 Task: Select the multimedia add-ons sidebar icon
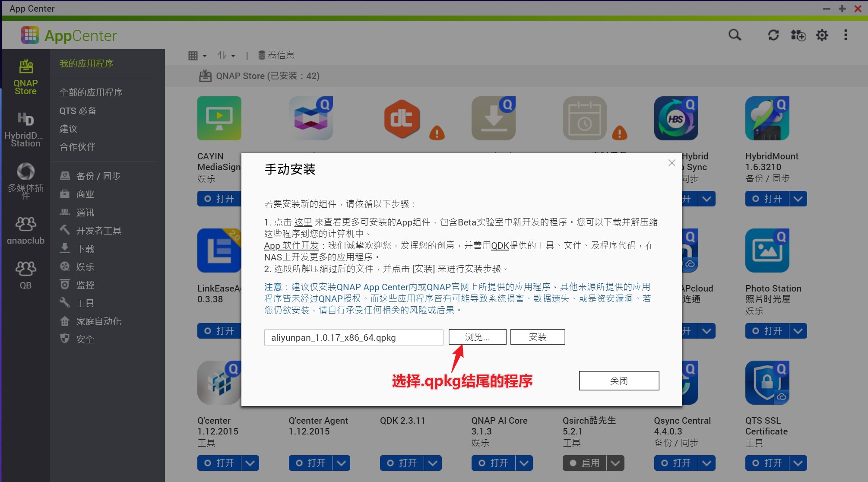coord(25,181)
